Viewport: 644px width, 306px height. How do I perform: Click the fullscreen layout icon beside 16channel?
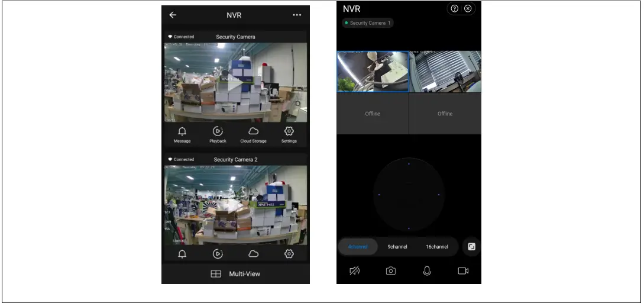click(x=471, y=247)
